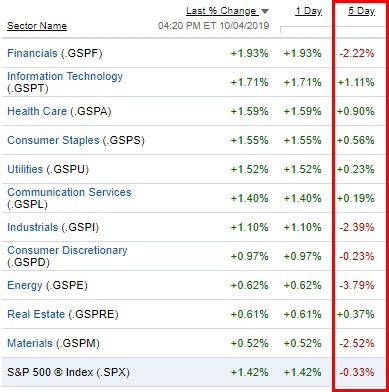Sort table by Sector Name header
This screenshot has width=389, height=392.
[x=37, y=26]
